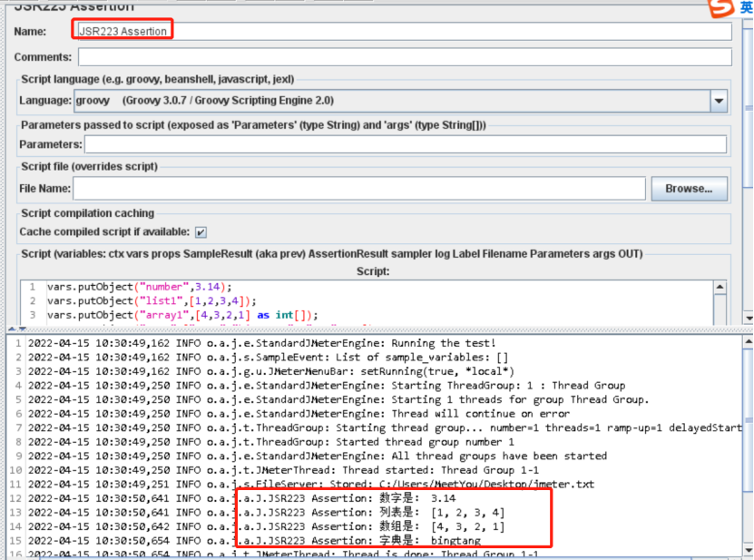This screenshot has width=754, height=560.
Task: Click script line 2 with "list1"
Action: click(152, 300)
